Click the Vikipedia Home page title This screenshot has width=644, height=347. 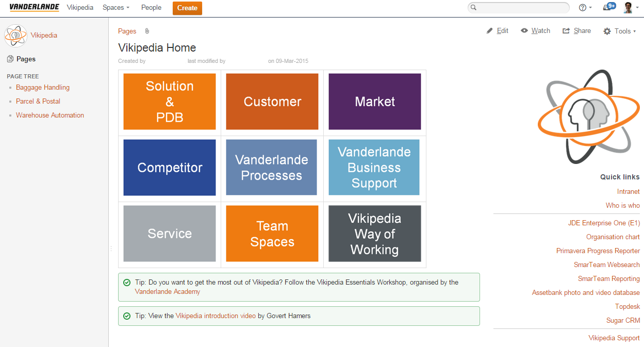click(157, 48)
